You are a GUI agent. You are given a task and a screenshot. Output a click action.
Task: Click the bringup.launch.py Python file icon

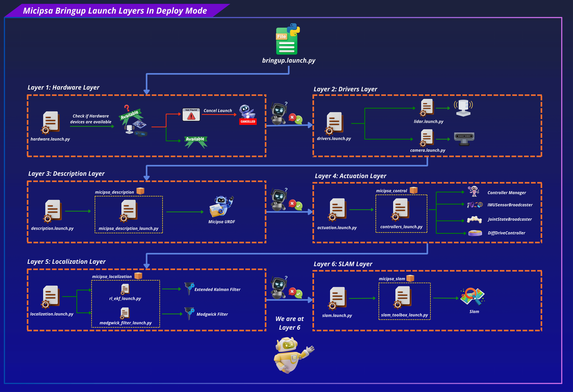(288, 39)
